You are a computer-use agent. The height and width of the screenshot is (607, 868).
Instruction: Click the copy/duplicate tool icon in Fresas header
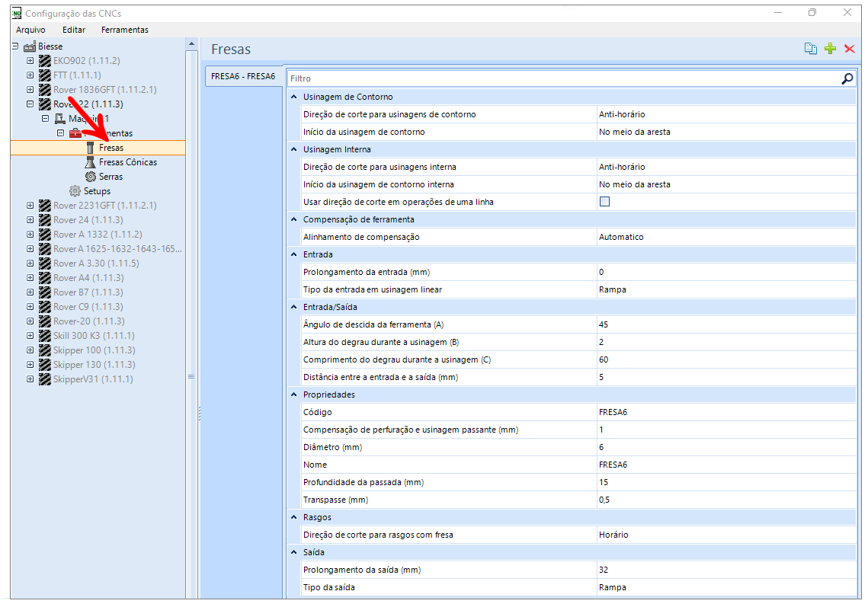810,49
